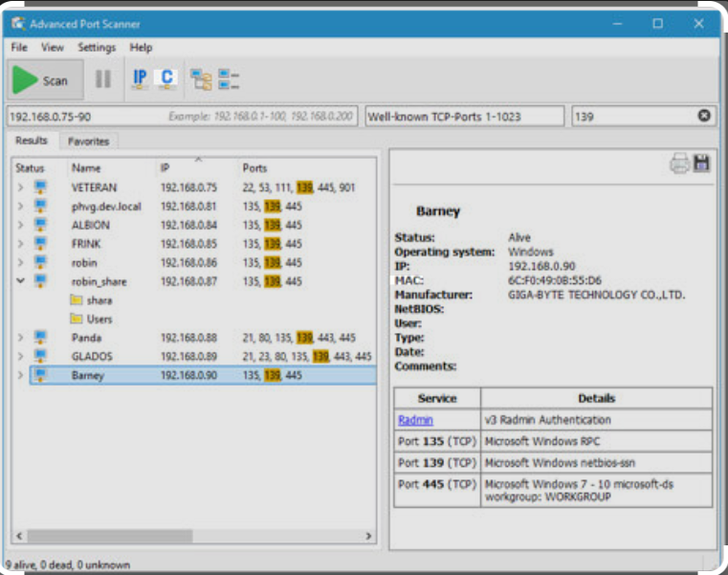Open the Radmin service link
728x575 pixels.
(x=415, y=420)
